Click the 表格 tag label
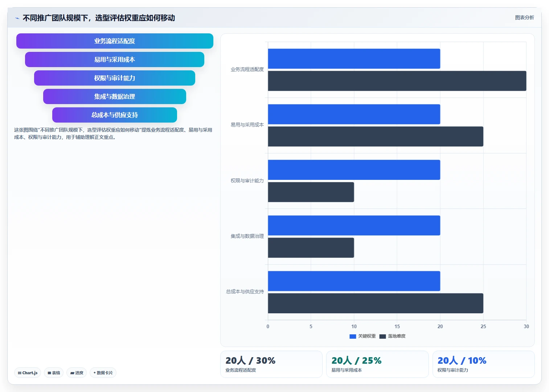This screenshot has height=392, width=549. click(56, 373)
